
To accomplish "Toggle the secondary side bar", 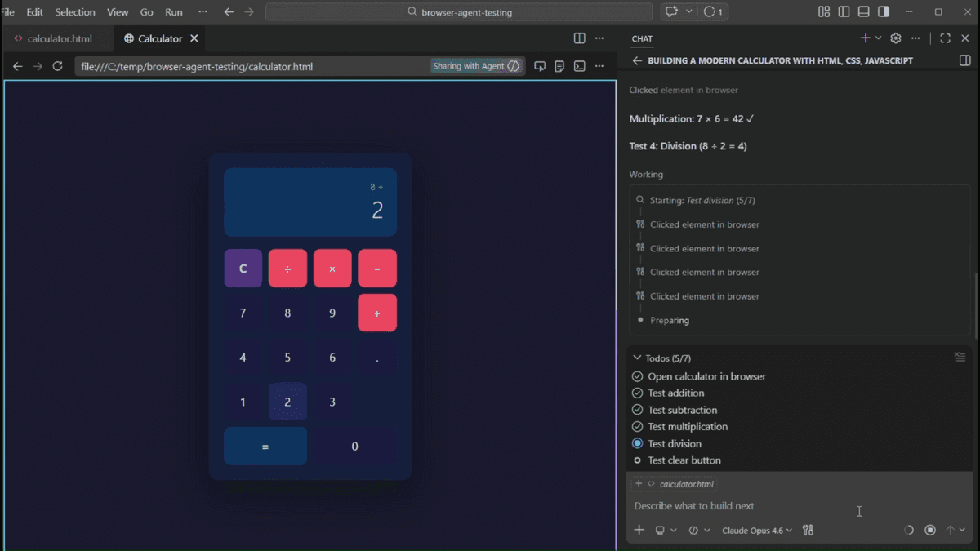I will point(884,11).
